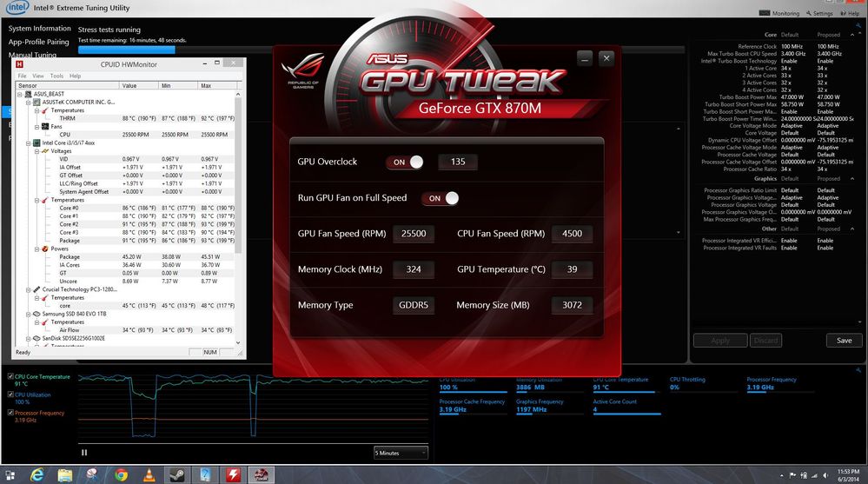Click the network signal tray icon
The height and width of the screenshot is (484, 868).
[x=814, y=475]
